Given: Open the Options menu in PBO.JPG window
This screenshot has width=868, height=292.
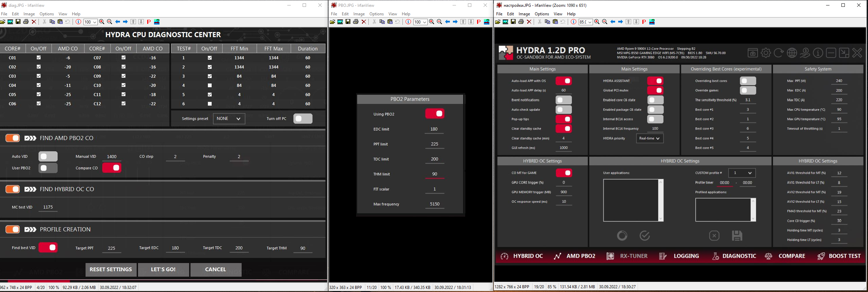Looking at the screenshot, I should [x=377, y=14].
